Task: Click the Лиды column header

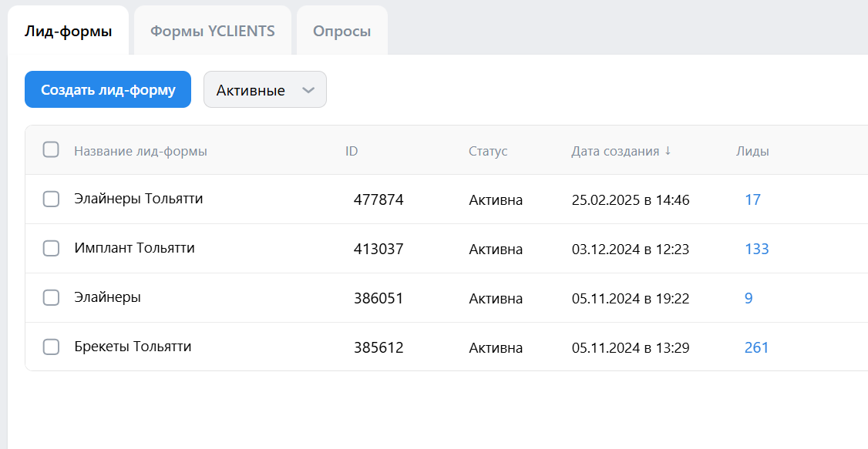Action: [752, 152]
